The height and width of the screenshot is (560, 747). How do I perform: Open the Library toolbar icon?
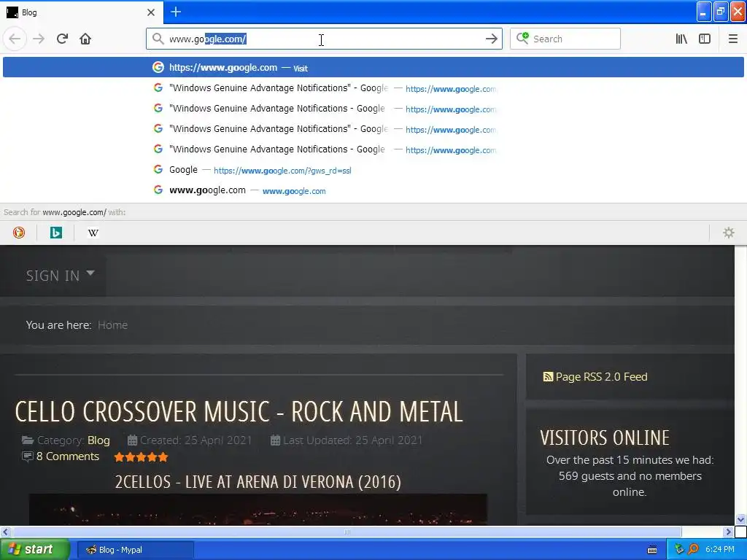point(681,39)
